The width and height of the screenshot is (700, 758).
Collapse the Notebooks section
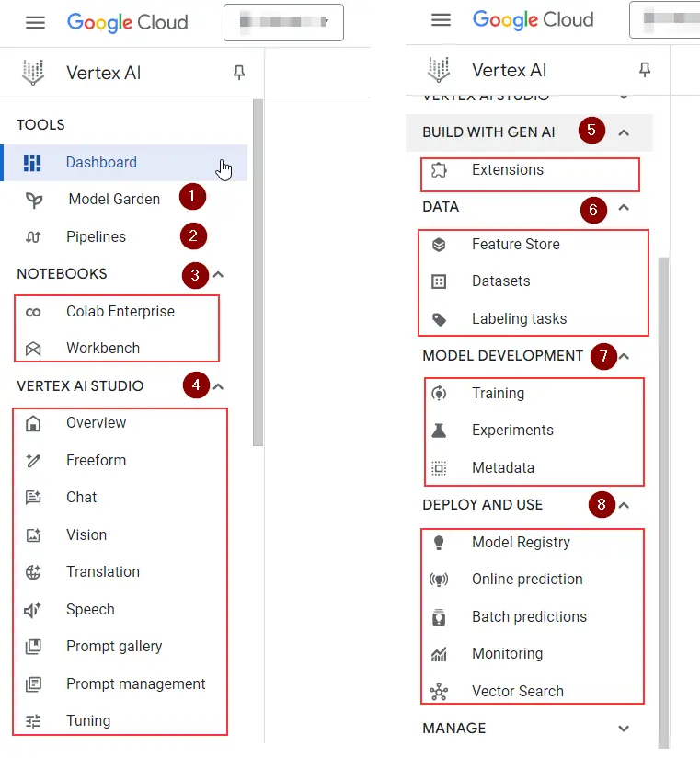(218, 274)
